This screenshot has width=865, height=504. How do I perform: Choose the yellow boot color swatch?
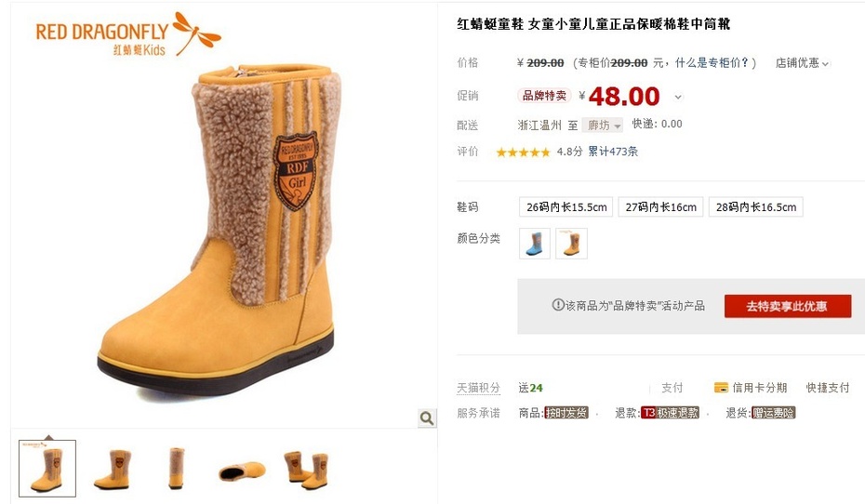[571, 244]
